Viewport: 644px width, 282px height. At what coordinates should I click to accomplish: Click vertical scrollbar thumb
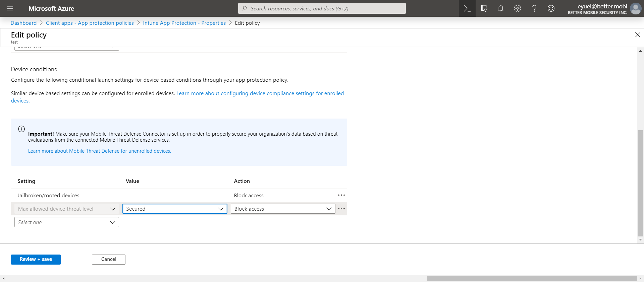(640, 183)
